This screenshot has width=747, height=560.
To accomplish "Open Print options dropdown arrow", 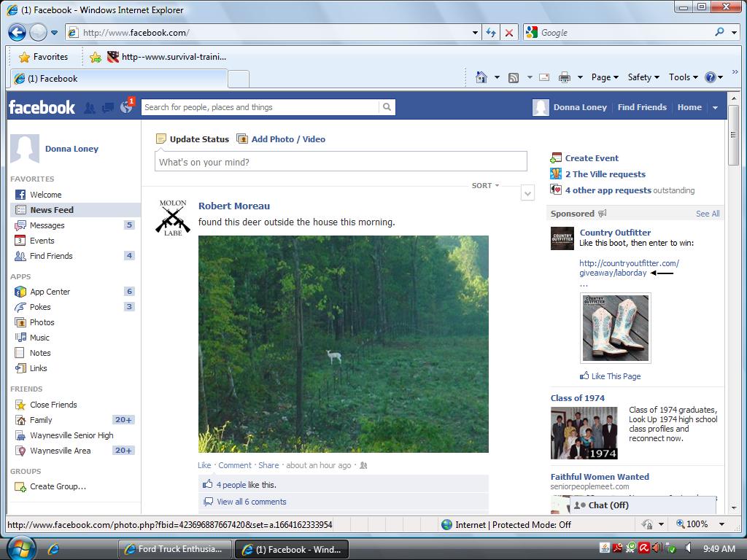I will [x=580, y=77].
